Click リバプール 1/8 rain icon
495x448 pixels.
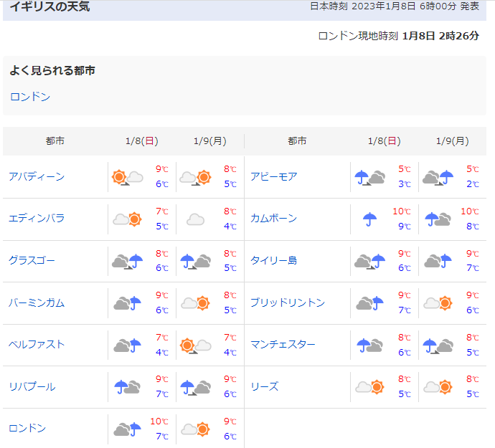tap(127, 387)
